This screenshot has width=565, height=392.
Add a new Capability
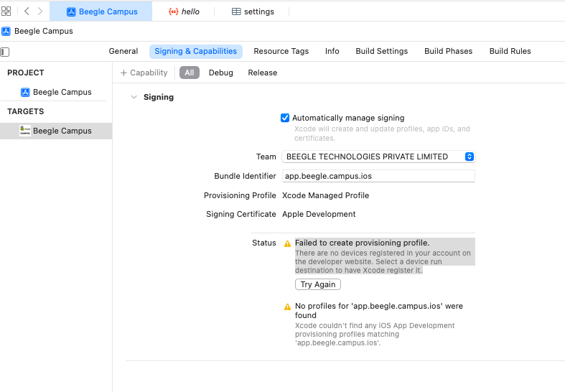pos(144,73)
